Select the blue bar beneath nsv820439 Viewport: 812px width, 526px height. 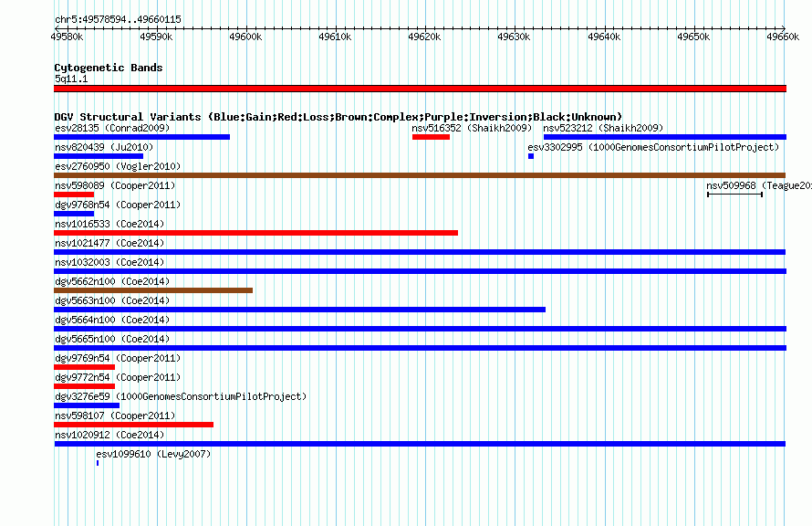[99, 156]
